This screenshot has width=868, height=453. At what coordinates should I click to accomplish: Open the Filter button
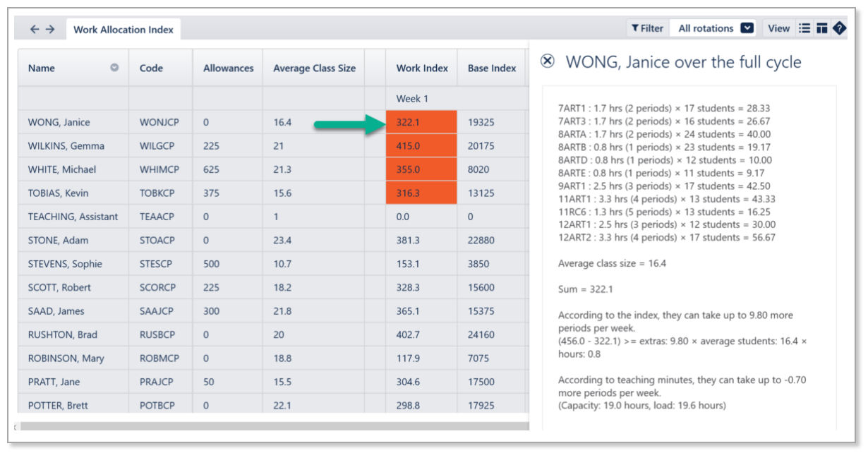(647, 28)
